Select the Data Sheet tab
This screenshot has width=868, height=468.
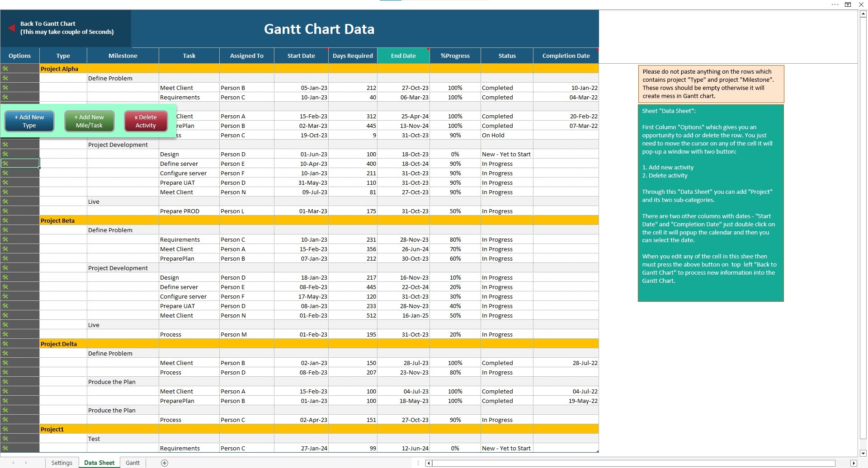pyautogui.click(x=99, y=463)
